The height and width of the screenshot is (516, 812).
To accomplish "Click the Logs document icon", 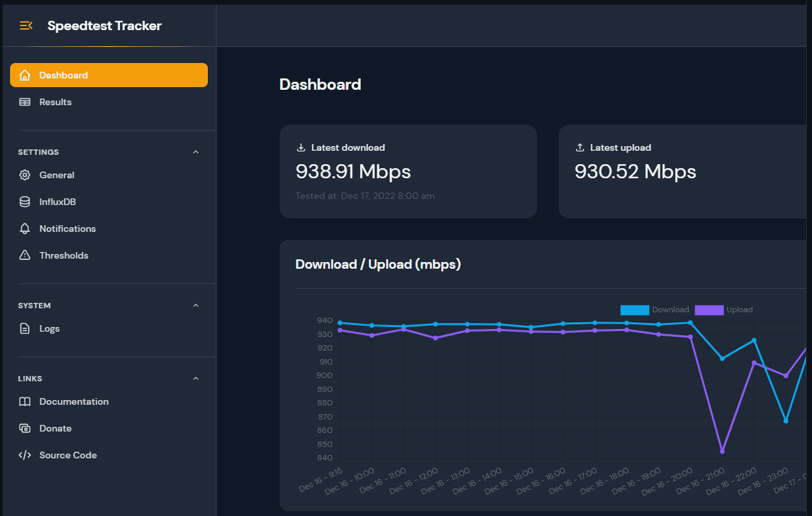I will click(x=25, y=329).
